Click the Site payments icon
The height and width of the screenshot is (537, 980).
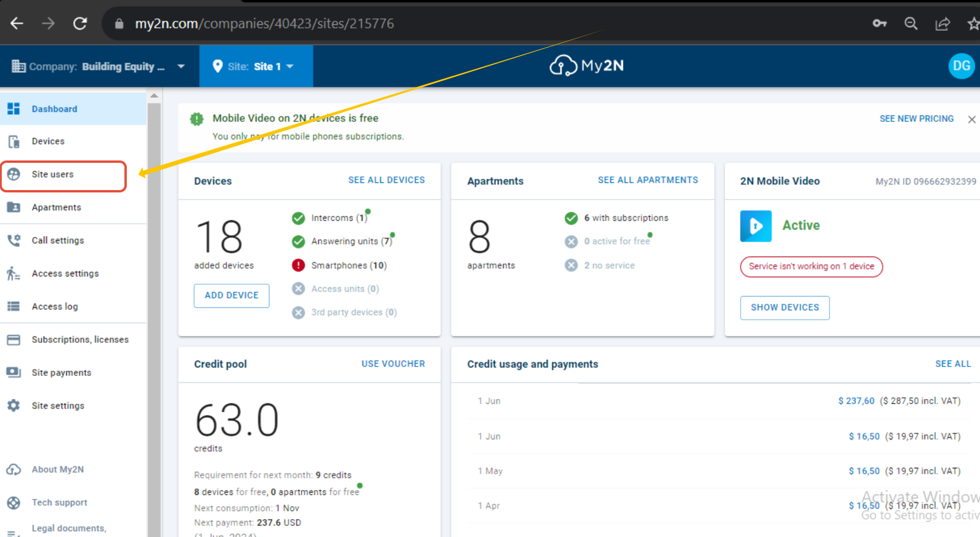pyautogui.click(x=14, y=372)
